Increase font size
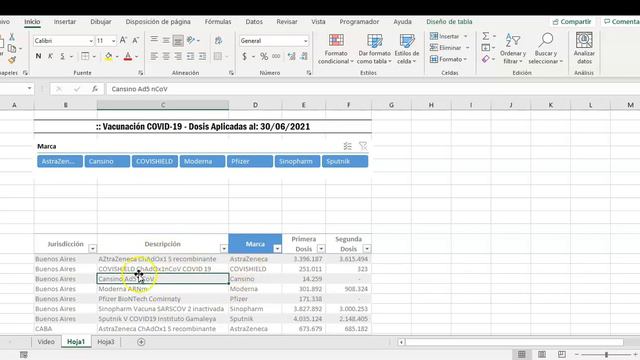640x360 pixels. (x=123, y=40)
